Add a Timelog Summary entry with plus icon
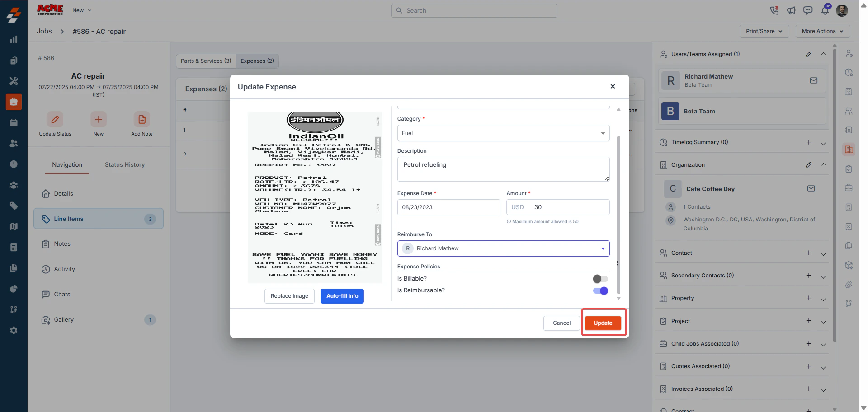Screen dimensions: 868x412 (808, 142)
